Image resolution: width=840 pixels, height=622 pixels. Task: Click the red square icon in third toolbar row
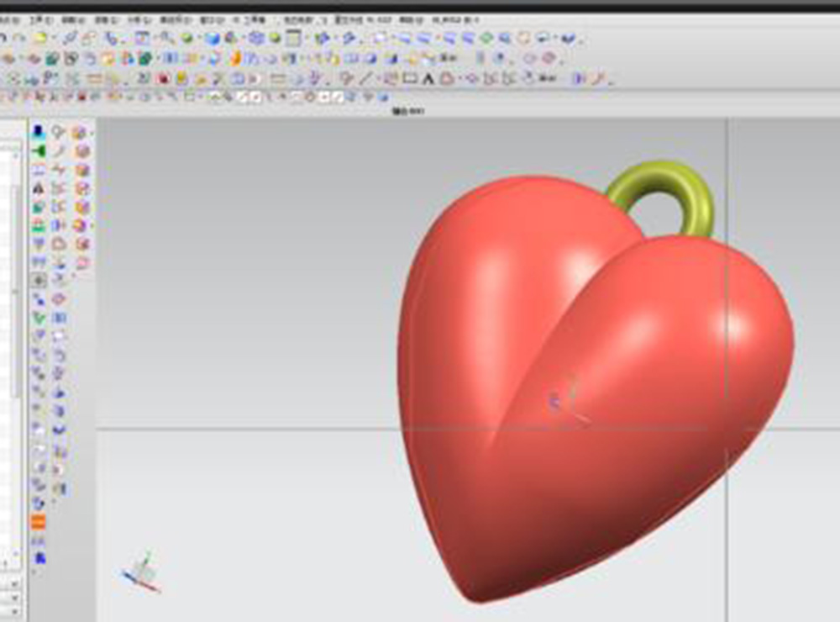click(164, 79)
